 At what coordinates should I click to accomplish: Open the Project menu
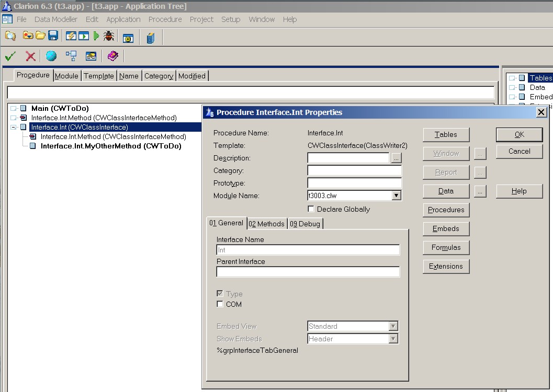pos(201,19)
